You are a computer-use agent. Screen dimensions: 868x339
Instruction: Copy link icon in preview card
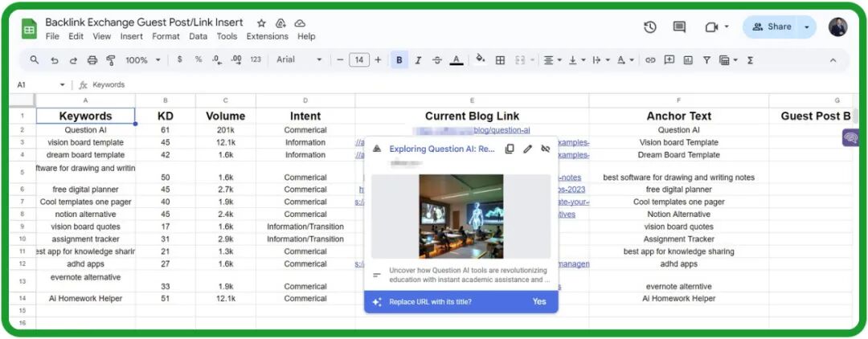pos(510,149)
